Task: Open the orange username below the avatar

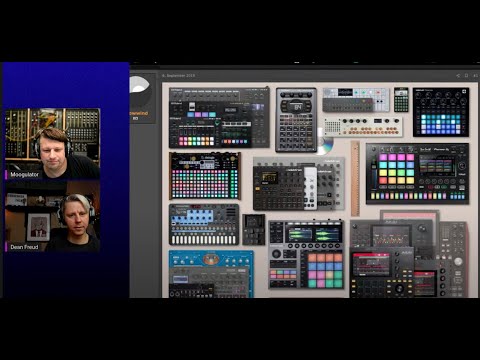Action: pos(138,113)
